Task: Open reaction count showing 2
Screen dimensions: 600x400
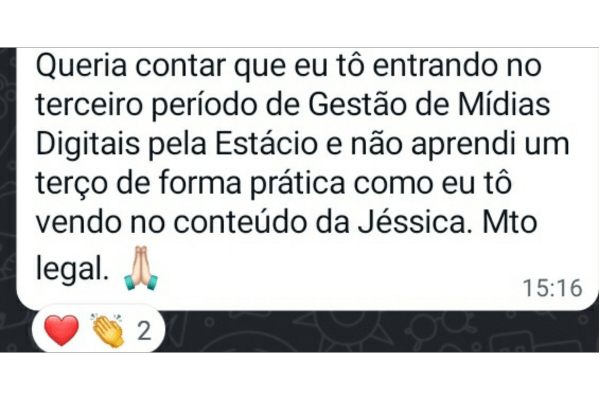Action: click(x=144, y=331)
